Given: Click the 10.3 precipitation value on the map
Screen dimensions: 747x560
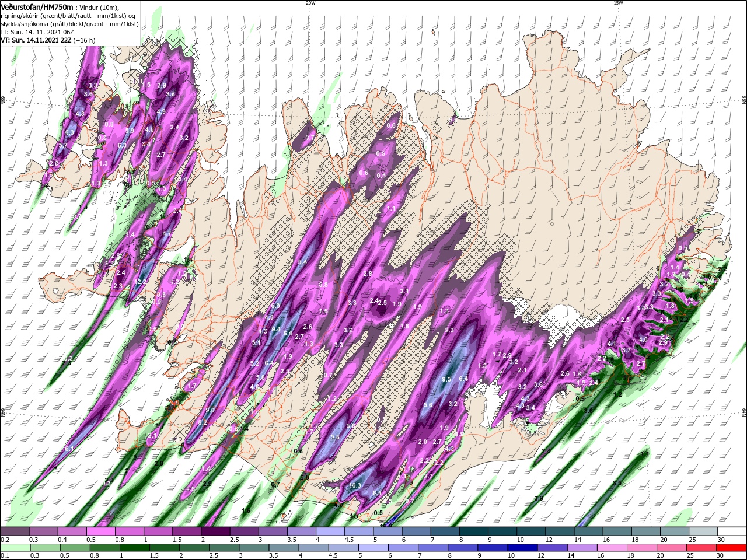Looking at the screenshot, I should click(355, 485).
